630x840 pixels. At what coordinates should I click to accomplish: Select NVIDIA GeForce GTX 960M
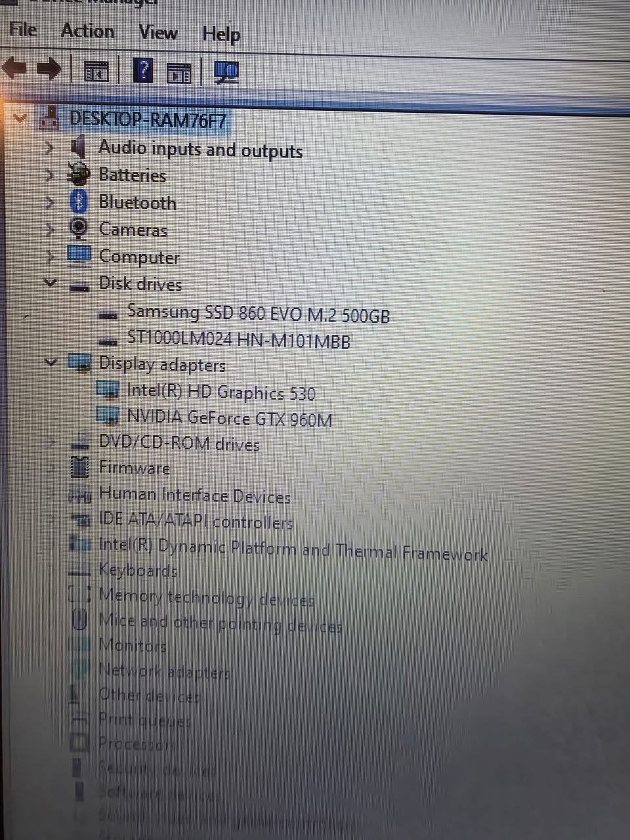[x=229, y=418]
